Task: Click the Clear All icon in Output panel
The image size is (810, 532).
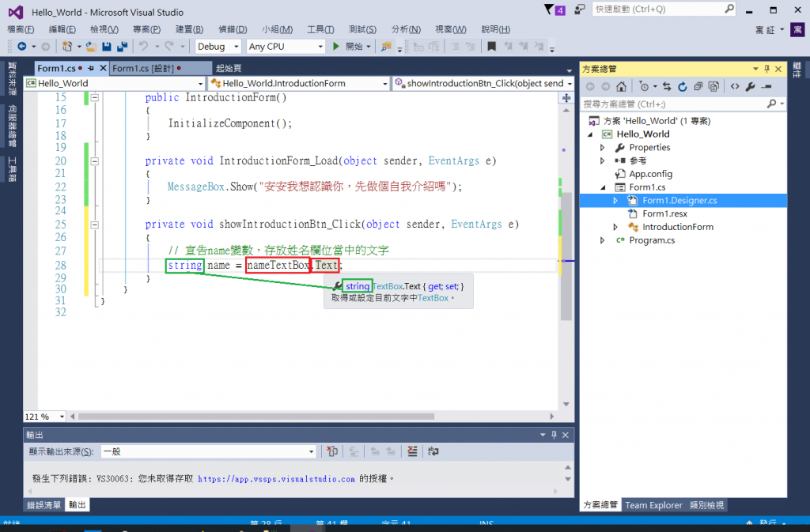Action: (x=411, y=451)
